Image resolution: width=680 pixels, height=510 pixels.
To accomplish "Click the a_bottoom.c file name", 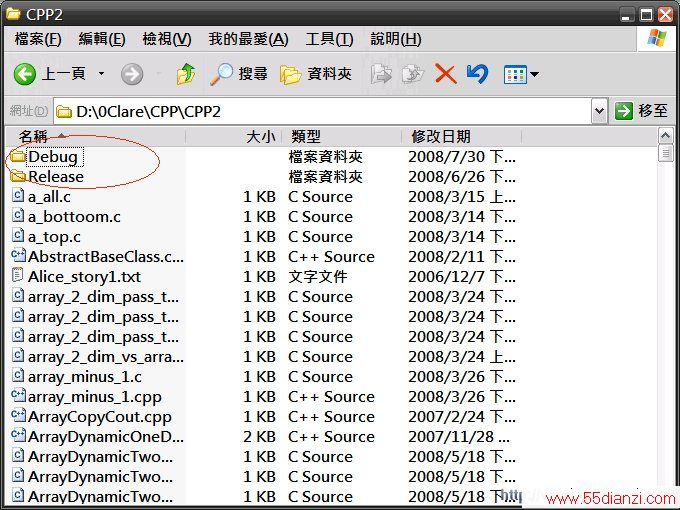I will [x=74, y=217].
